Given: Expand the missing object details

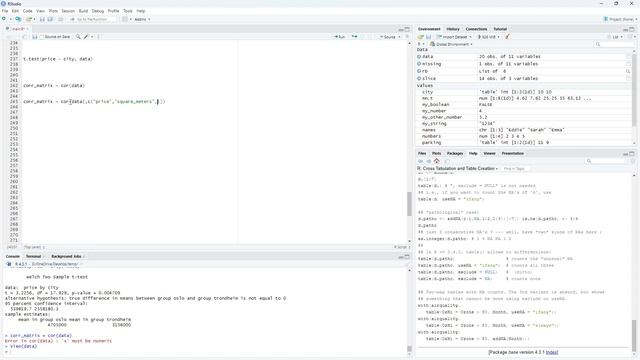Looking at the screenshot, I should click(419, 64).
